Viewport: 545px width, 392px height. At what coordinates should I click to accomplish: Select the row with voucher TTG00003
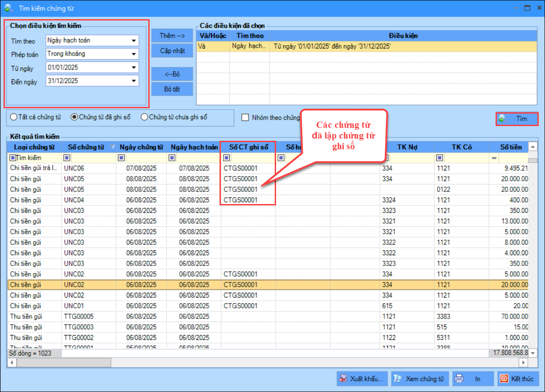pos(268,327)
